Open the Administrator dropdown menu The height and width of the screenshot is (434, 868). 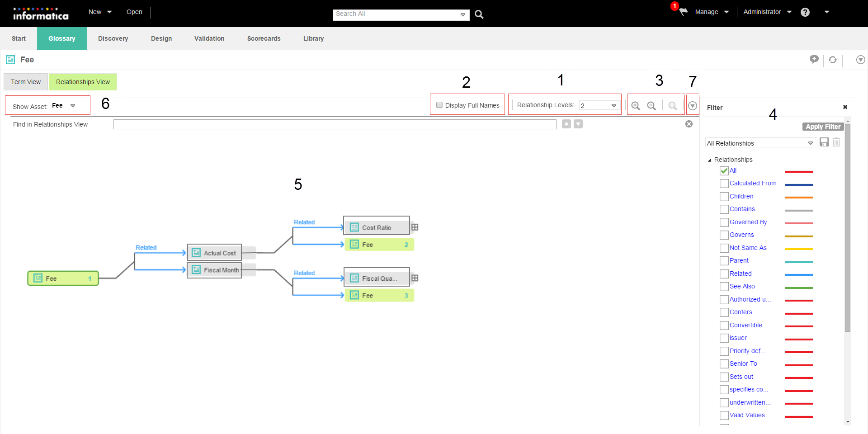(x=767, y=12)
